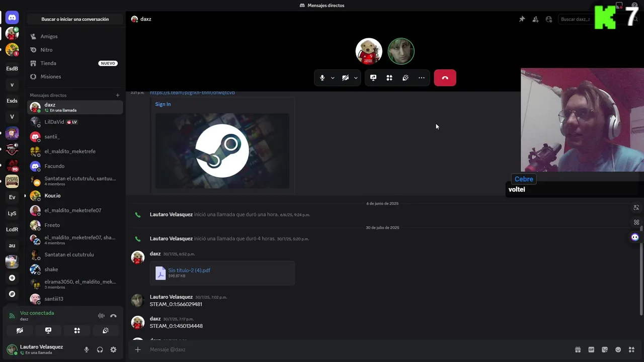Open the LcdR server in the sidebar
The image size is (644, 362).
12,229
